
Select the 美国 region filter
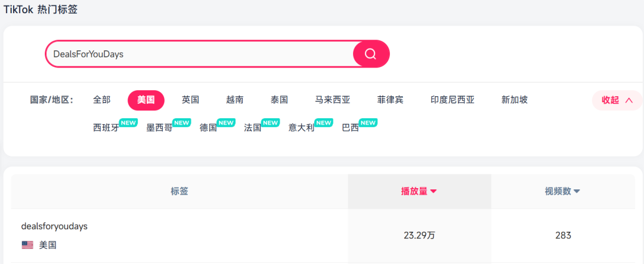[x=146, y=100]
